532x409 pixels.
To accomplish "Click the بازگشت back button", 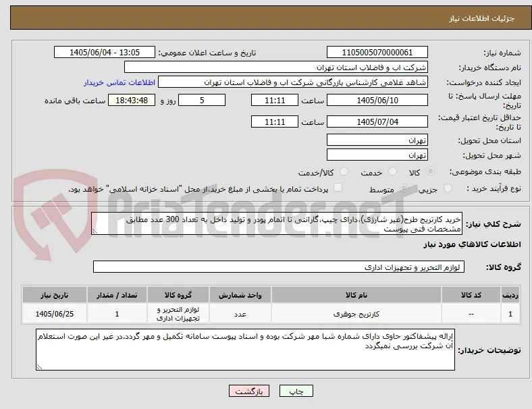I will click(x=249, y=391).
